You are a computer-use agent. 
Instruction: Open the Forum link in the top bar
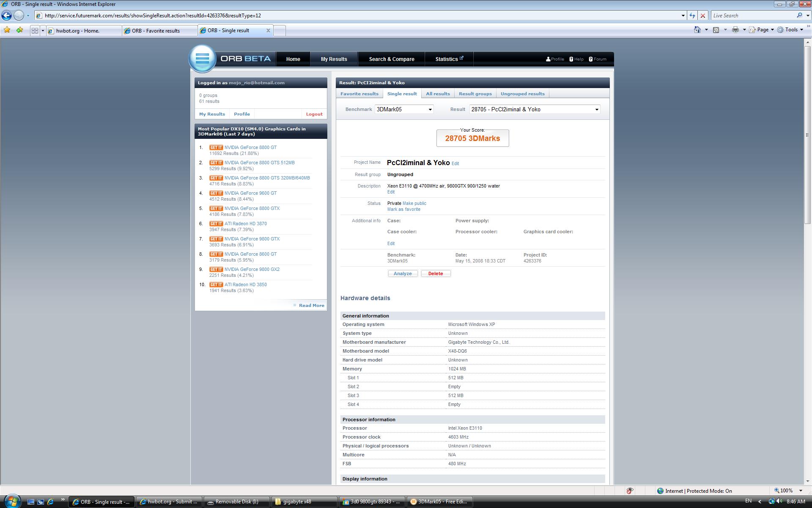[598, 59]
